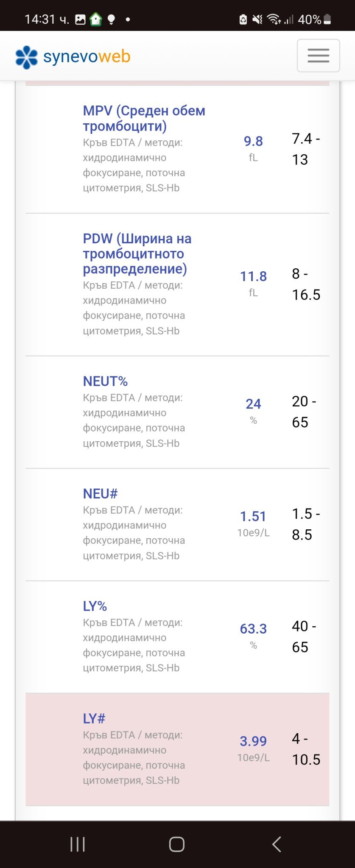Open the PDW test result title
Screen dimensions: 355x868
(137, 253)
